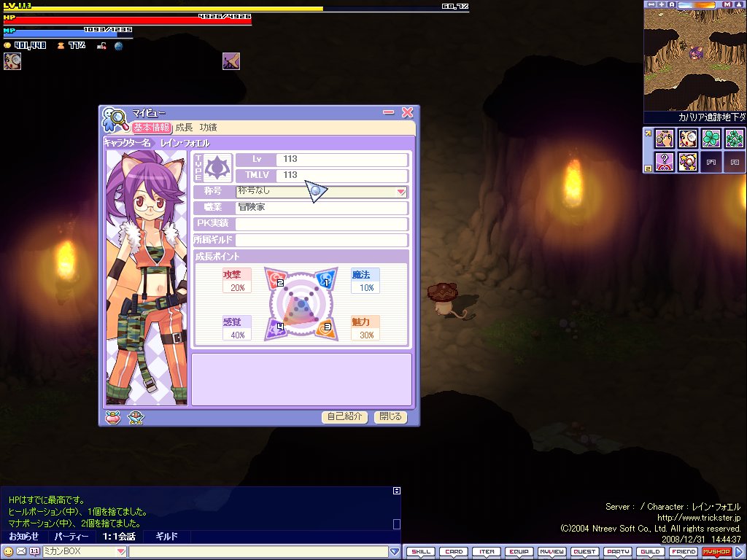The height and width of the screenshot is (560, 747).
Task: Click the pink potion icon in MyView footer
Action: point(113,418)
